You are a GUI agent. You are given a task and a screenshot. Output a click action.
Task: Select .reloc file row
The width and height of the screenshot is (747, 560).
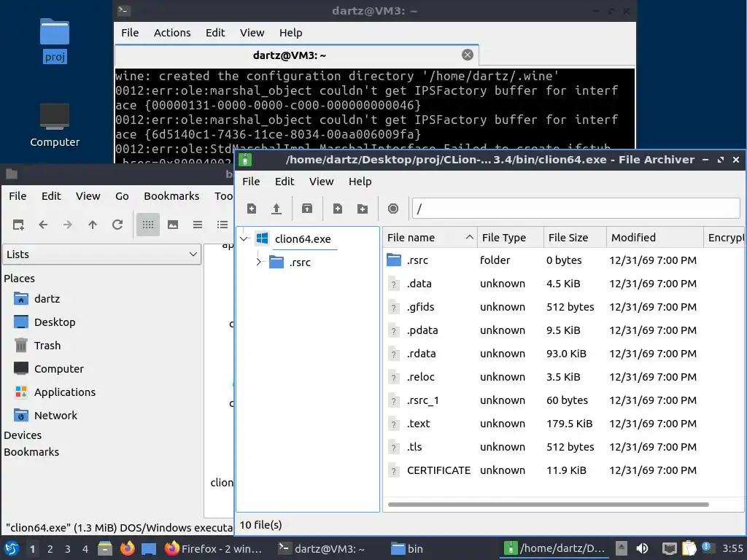tap(564, 377)
